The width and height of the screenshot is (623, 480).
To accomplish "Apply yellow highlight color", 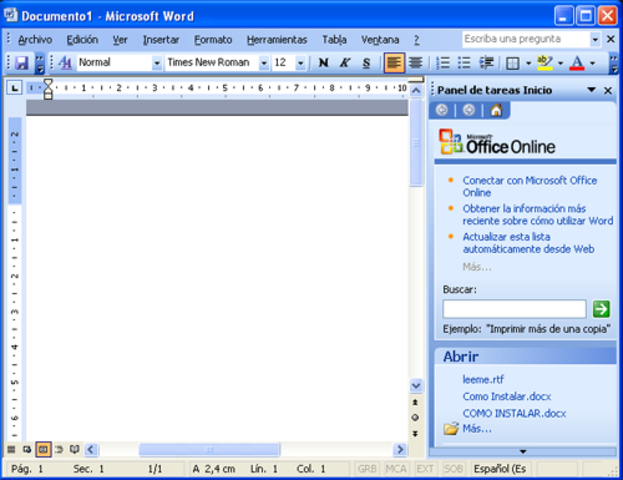I will click(545, 63).
